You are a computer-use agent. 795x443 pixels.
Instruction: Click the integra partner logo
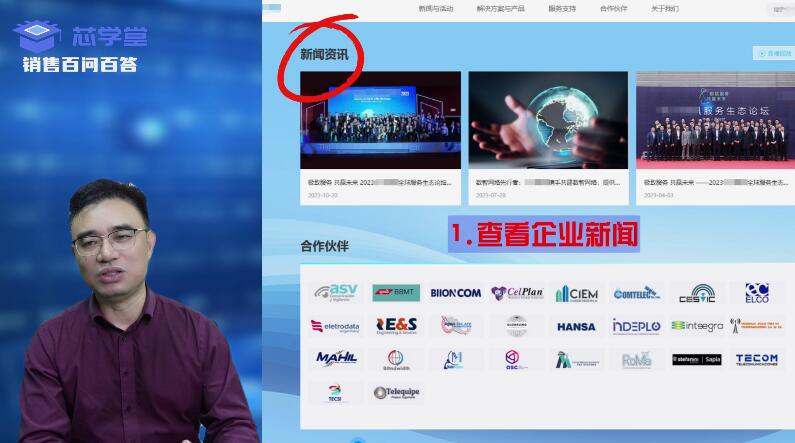click(x=696, y=326)
